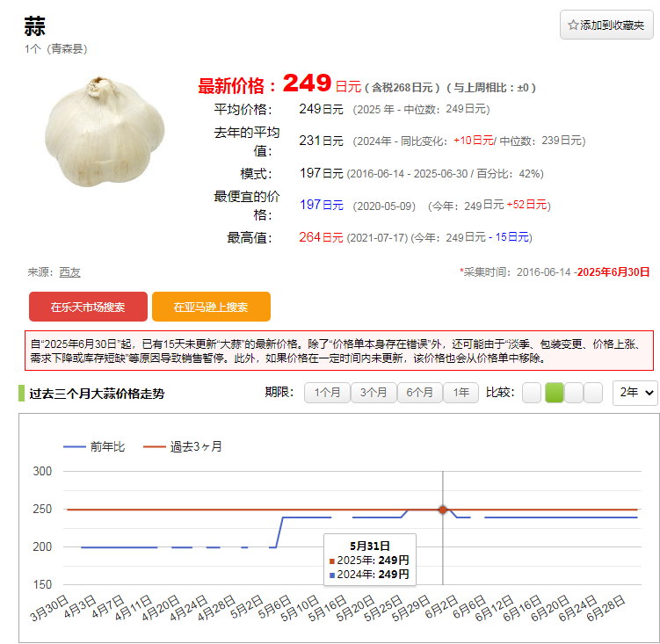
Task: Toggle the fourth comparison box
Action: [592, 393]
